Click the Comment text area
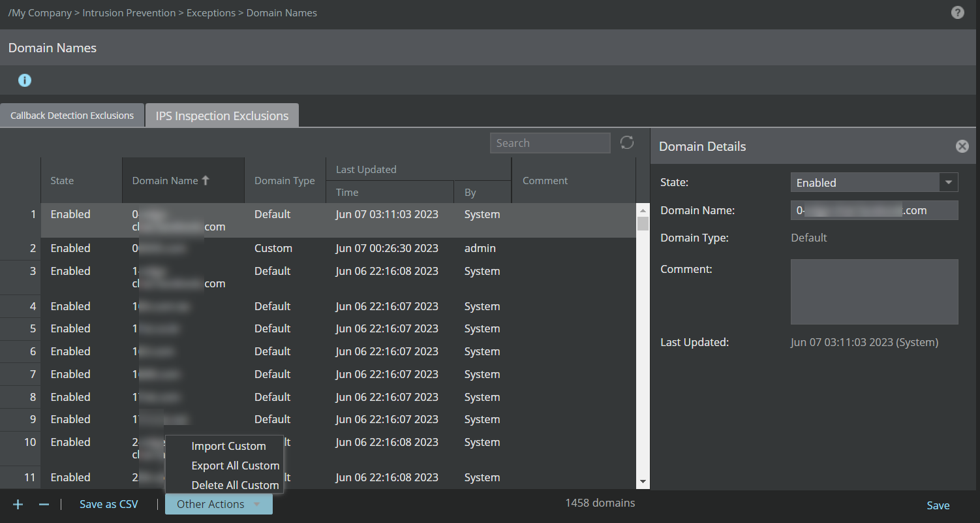The width and height of the screenshot is (980, 523). pyautogui.click(x=874, y=292)
